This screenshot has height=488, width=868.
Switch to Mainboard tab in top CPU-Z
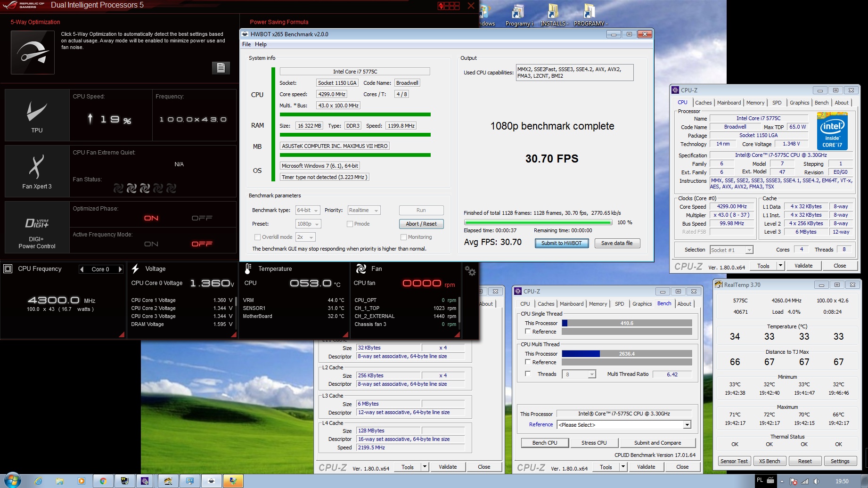click(729, 103)
